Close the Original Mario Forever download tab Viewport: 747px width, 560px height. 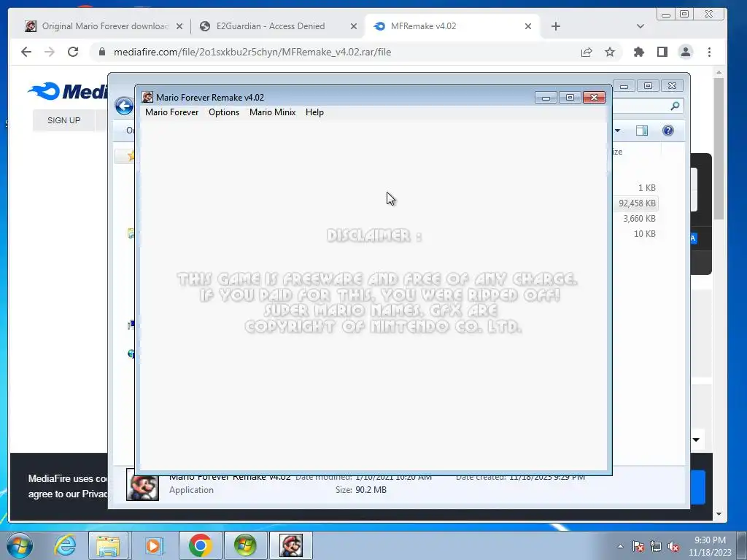tap(179, 27)
